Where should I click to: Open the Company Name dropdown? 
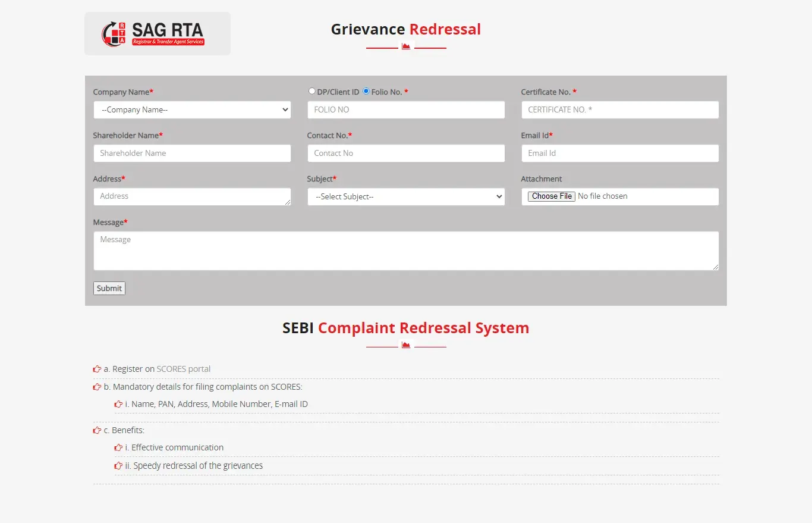click(x=192, y=110)
